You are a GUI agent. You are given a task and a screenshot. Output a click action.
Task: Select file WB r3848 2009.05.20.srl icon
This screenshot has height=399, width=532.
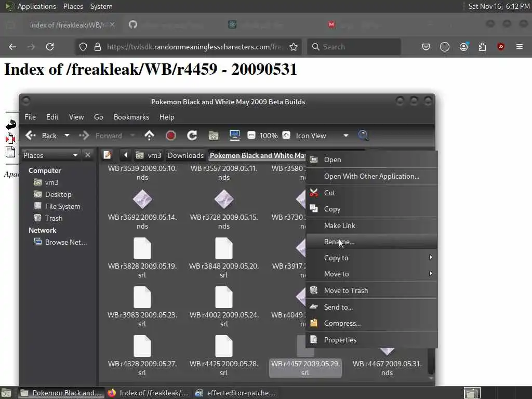pos(223,248)
